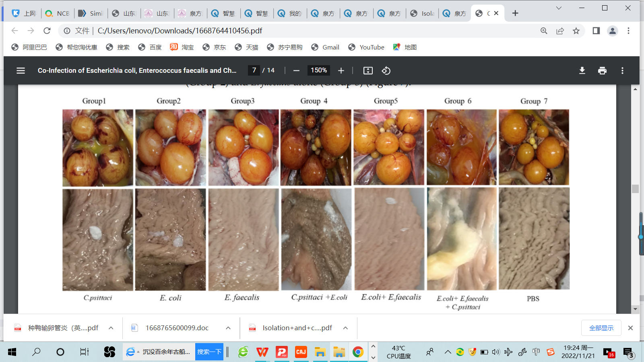
Task: Open the YouTube bookmark
Action: point(366,47)
